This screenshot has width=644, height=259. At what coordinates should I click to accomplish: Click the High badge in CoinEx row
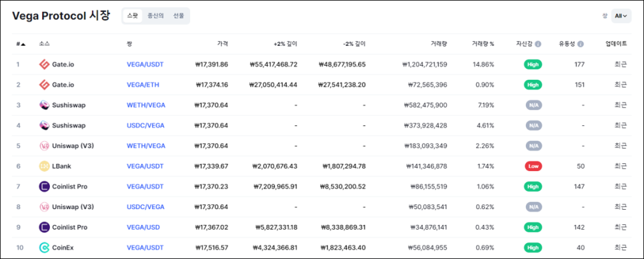tap(533, 248)
